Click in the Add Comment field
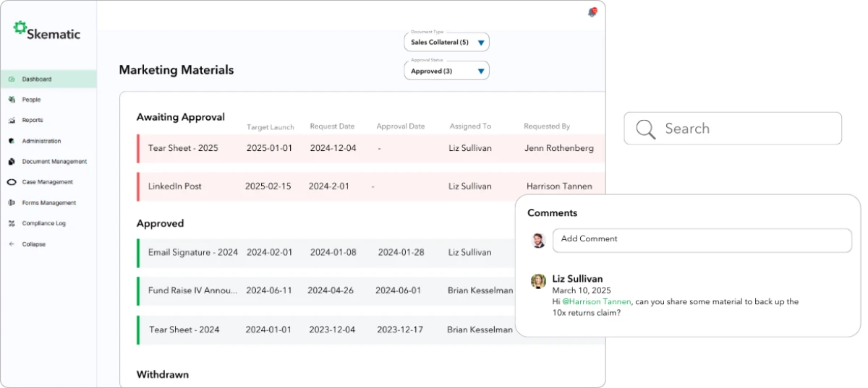The width and height of the screenshot is (868, 388). [x=702, y=240]
